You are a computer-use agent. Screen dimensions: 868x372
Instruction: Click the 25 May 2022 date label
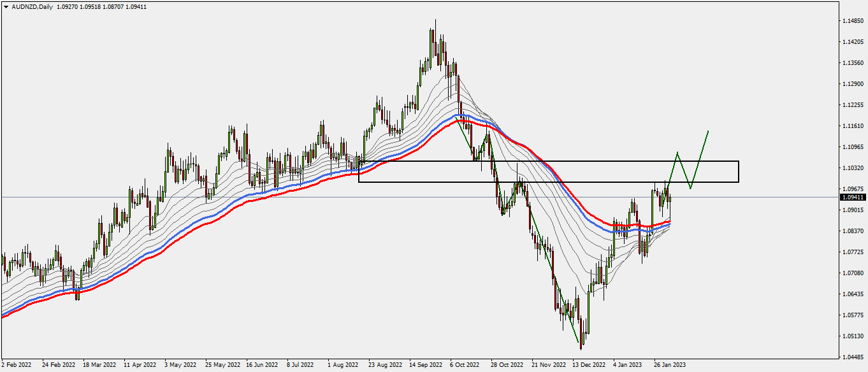coord(222,366)
